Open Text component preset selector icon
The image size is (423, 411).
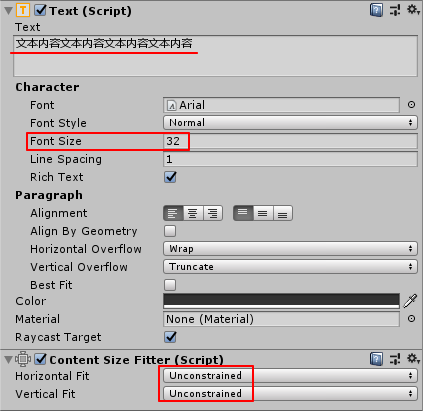pos(395,10)
